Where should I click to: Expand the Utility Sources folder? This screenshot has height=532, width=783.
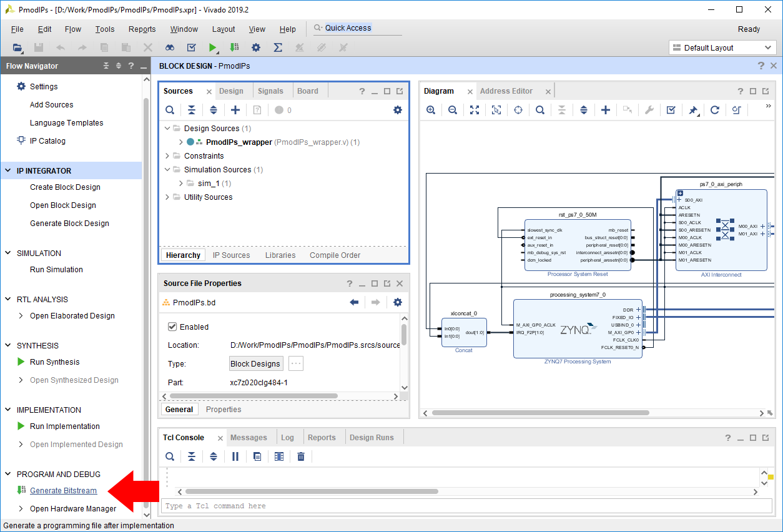pos(167,197)
